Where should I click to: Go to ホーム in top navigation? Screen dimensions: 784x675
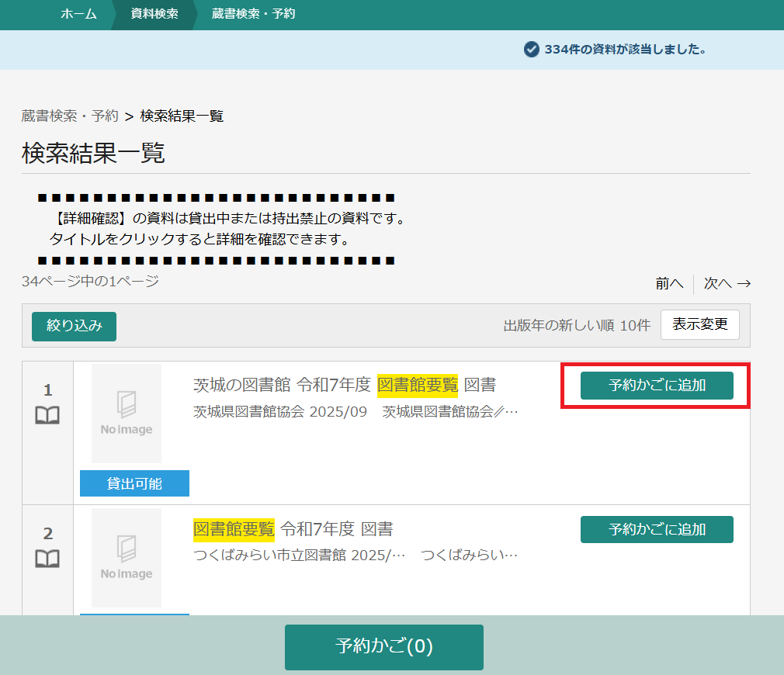[x=78, y=14]
